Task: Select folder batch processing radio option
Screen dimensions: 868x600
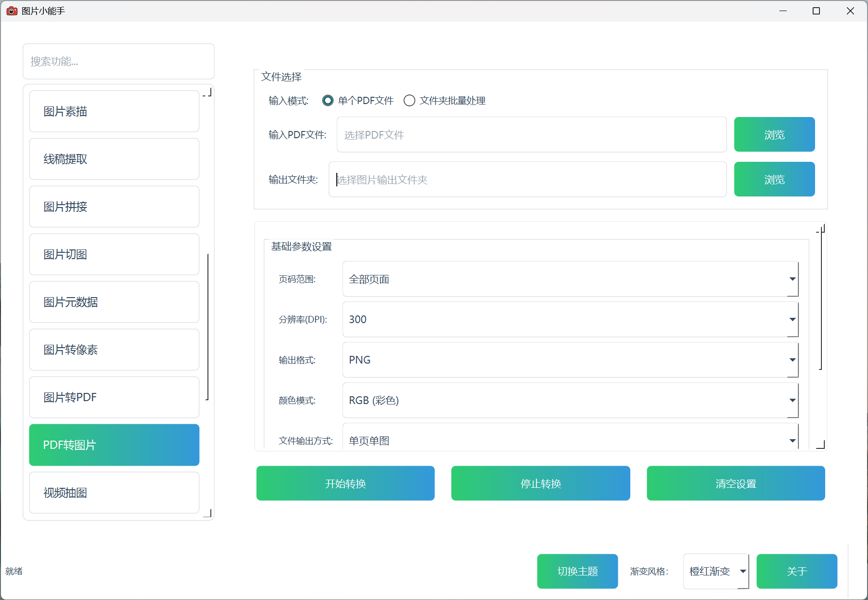Action: click(x=409, y=101)
